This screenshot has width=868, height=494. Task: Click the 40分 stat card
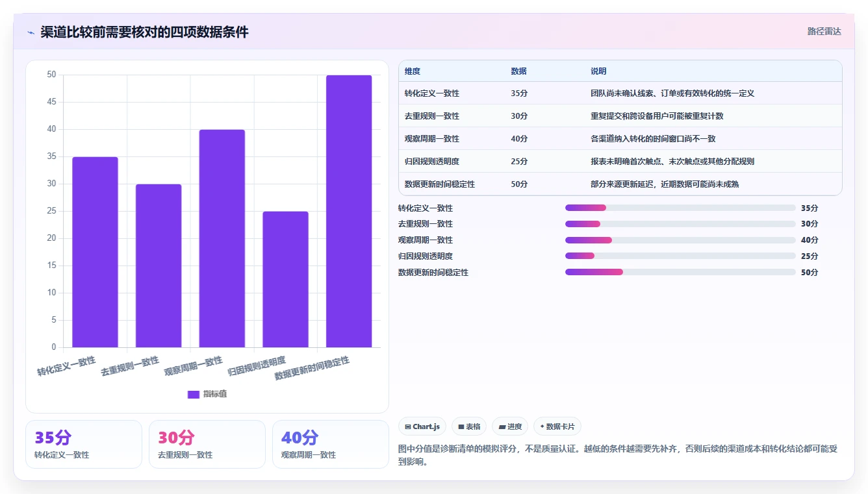[x=331, y=444]
